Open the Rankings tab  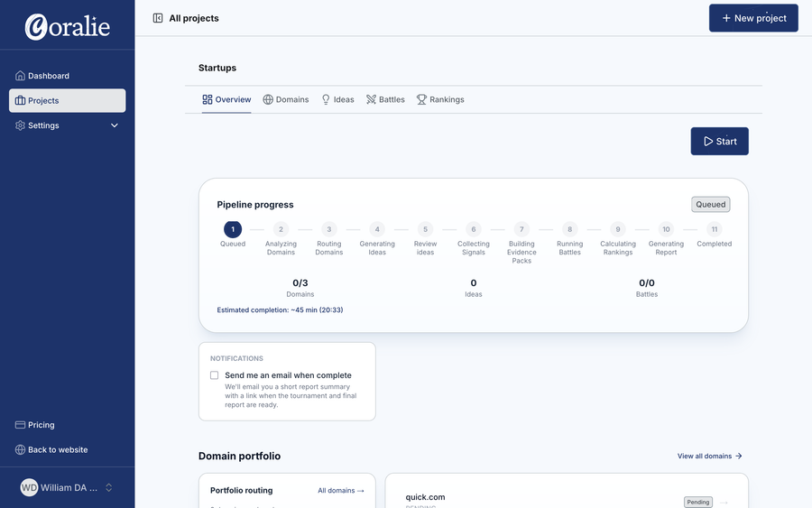click(x=440, y=99)
